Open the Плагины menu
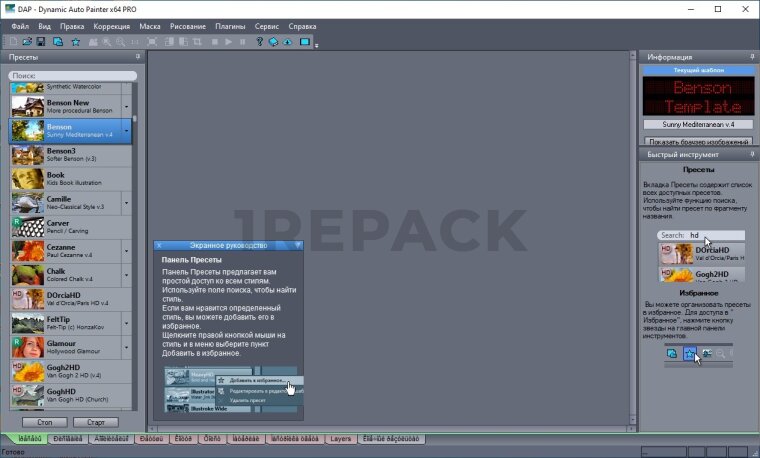760x458 pixels. (x=228, y=25)
